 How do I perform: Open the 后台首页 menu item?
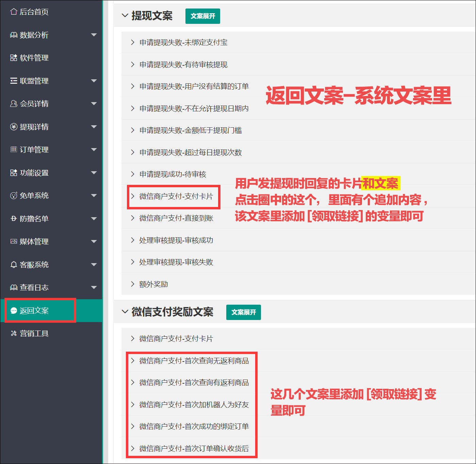tap(51, 12)
